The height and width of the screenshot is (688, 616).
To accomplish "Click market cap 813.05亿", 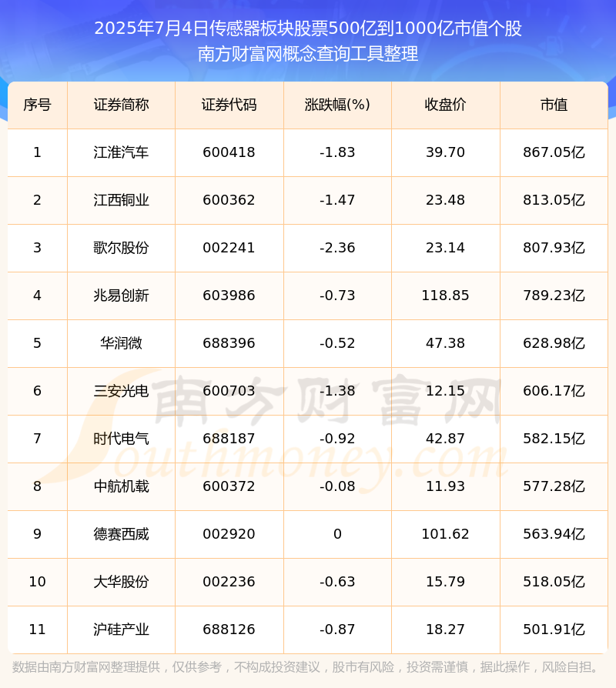I will pyautogui.click(x=554, y=200).
